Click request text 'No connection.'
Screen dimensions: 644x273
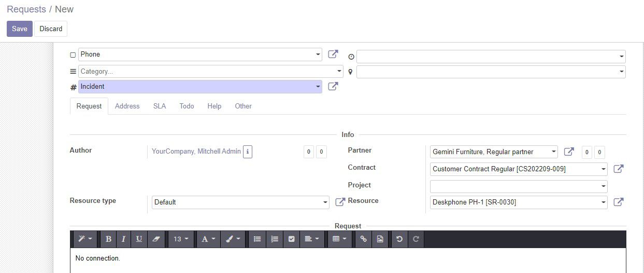(98, 258)
